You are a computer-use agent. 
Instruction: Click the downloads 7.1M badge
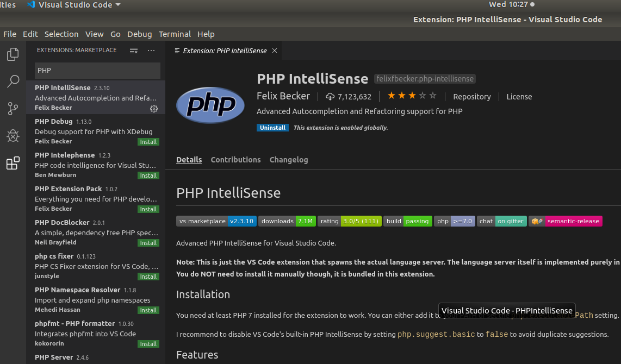(287, 221)
